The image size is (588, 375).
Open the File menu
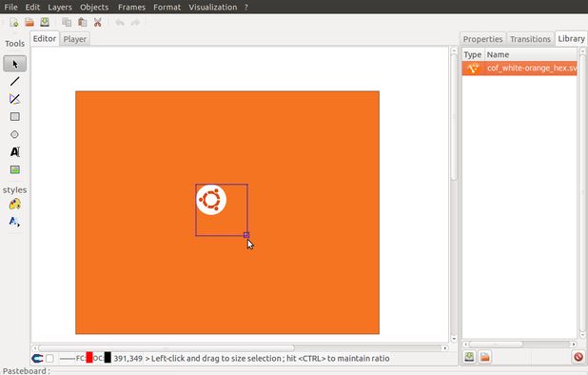10,7
